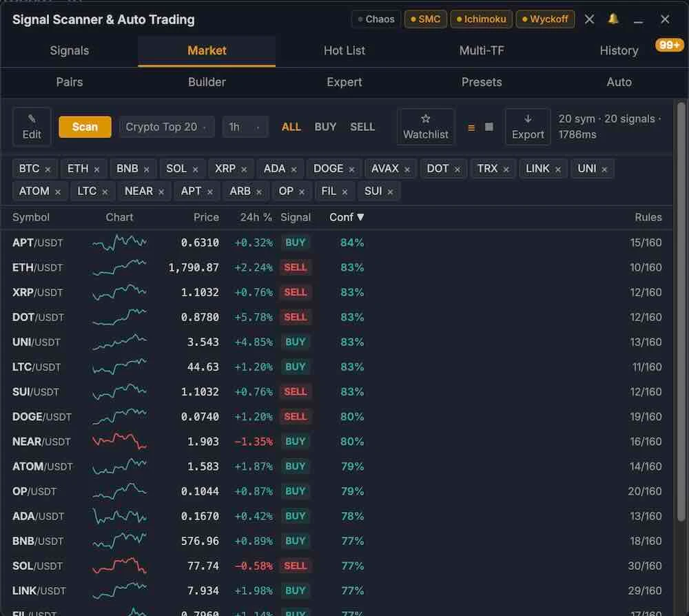Switch to grid view layout icon
Image resolution: width=689 pixels, height=616 pixels.
pyautogui.click(x=489, y=127)
